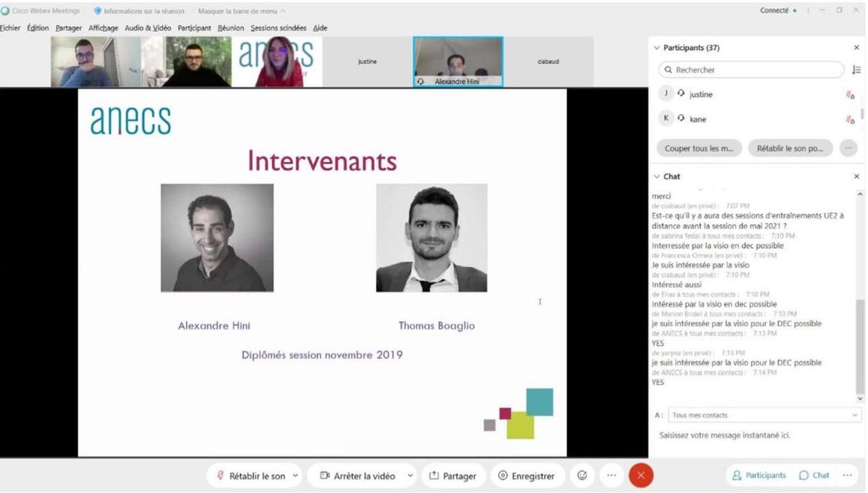Click the K avatar for kane

(667, 119)
